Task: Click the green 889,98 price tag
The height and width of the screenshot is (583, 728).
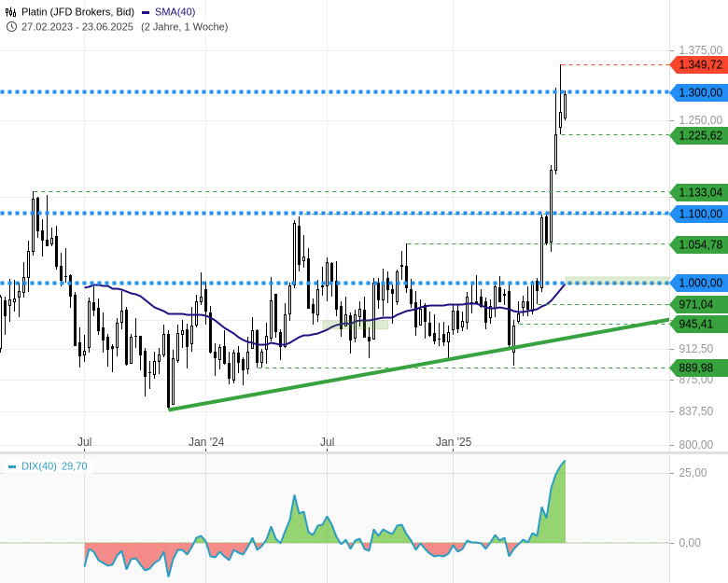Action: (x=699, y=368)
